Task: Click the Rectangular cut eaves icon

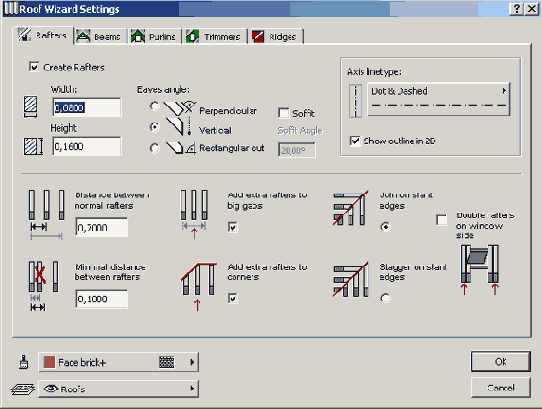Action: pos(180,147)
